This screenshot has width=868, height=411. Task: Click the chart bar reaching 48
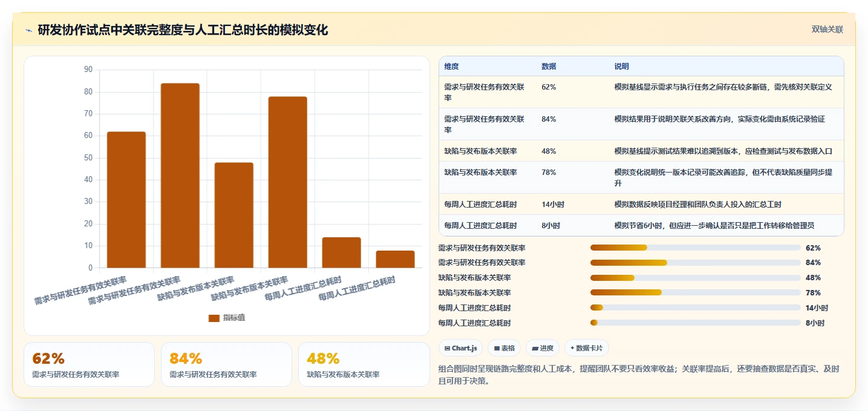tap(234, 215)
